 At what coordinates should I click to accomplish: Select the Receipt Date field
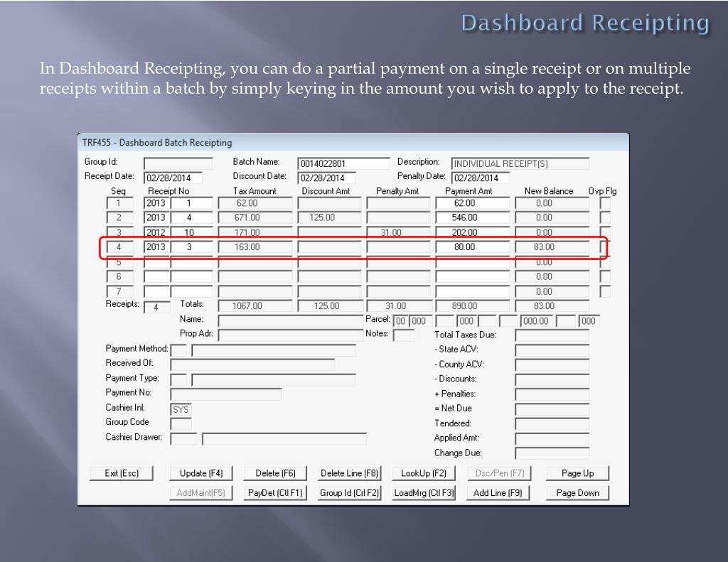click(173, 178)
